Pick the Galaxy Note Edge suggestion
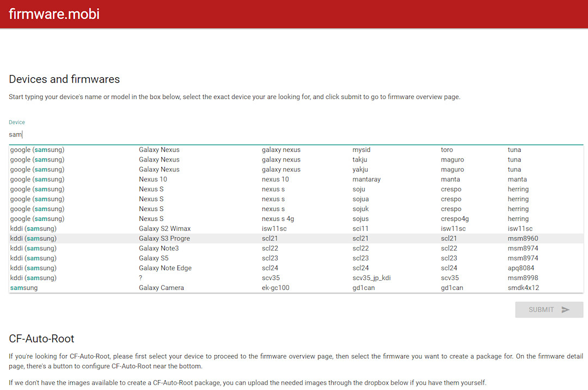Viewport: 588px width, 390px height. tap(296, 268)
